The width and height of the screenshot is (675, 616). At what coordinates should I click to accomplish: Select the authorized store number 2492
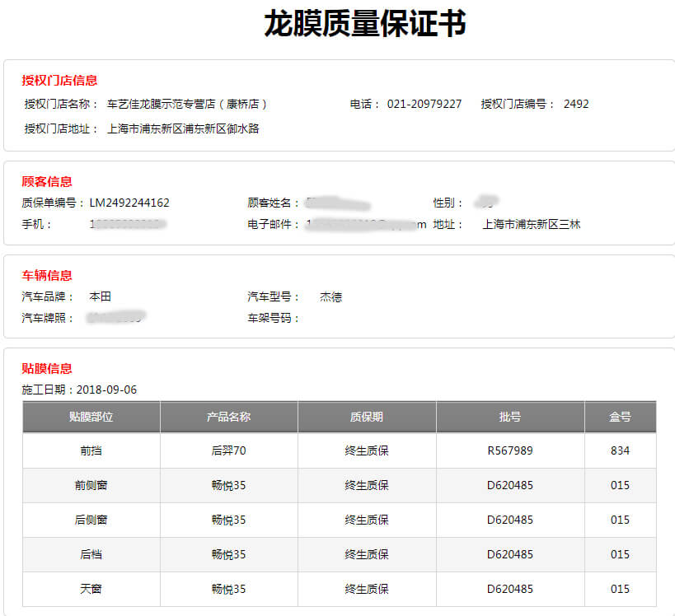coord(576,105)
